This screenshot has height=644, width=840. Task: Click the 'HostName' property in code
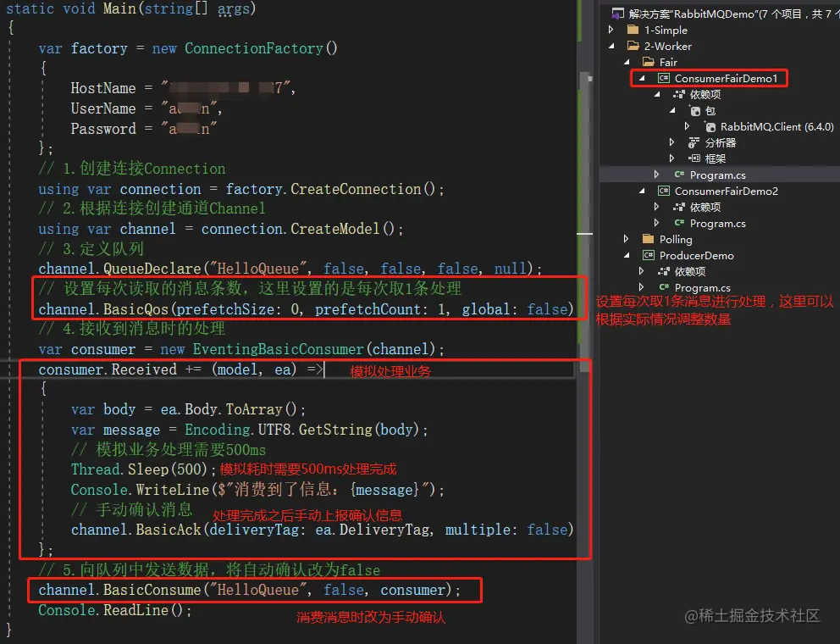coord(103,88)
